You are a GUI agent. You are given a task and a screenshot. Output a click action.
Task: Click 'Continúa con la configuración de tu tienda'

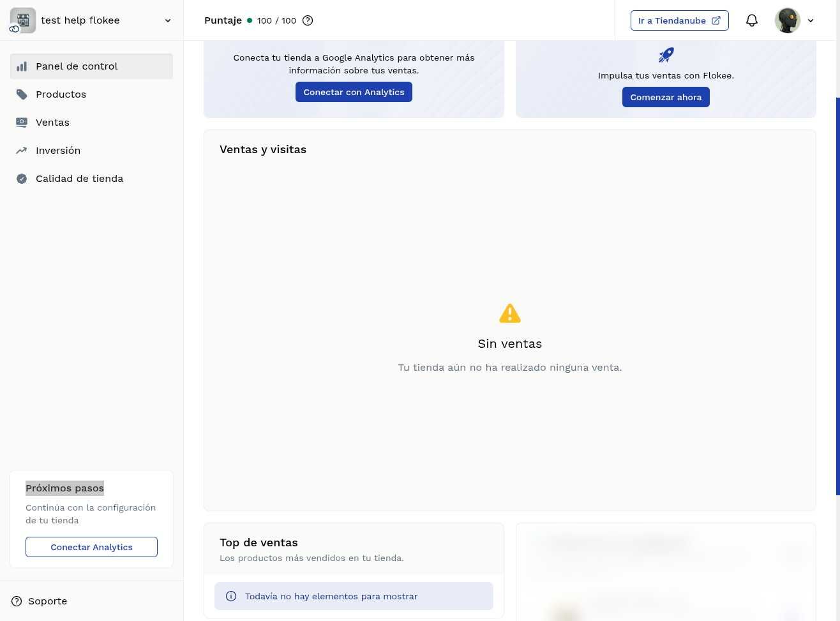point(91,514)
